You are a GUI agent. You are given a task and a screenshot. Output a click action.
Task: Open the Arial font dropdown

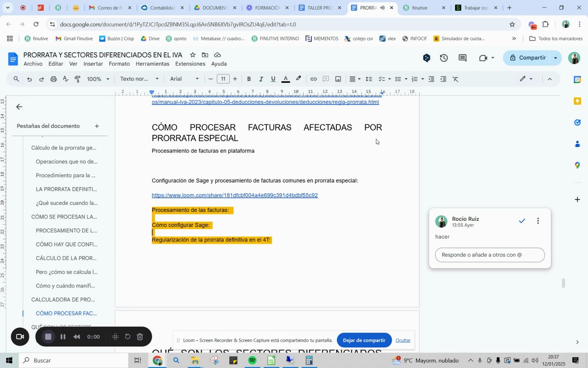[x=185, y=79]
